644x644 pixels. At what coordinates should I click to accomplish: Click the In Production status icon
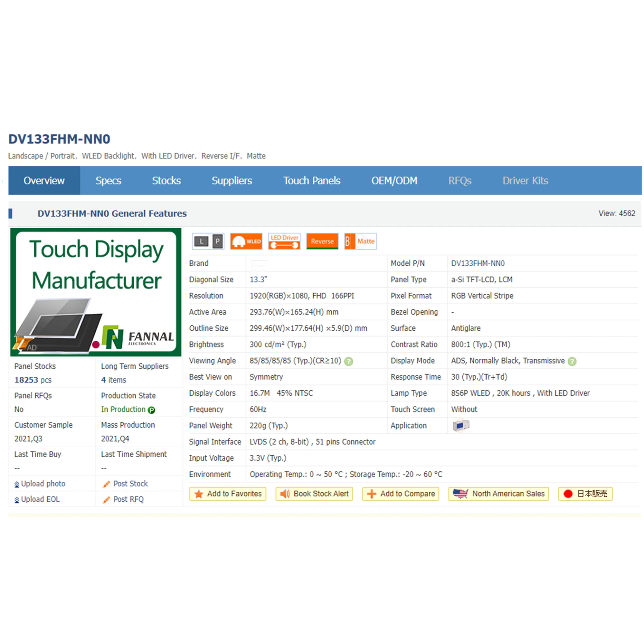coord(151,410)
